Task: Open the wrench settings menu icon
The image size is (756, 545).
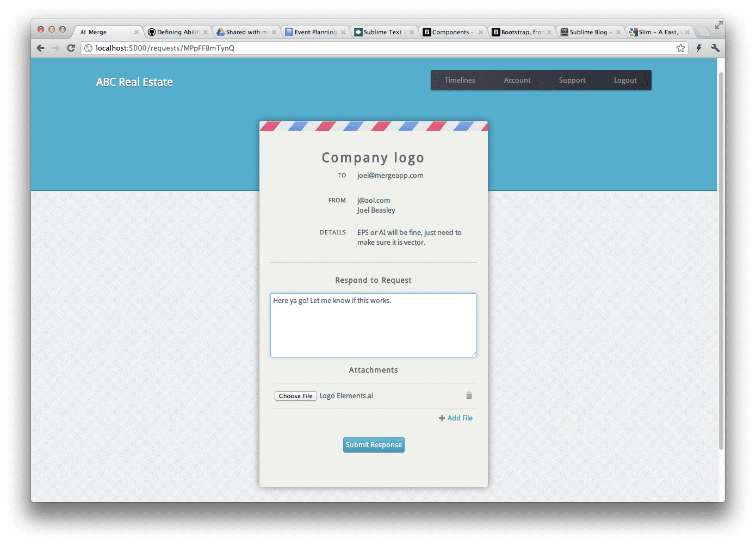Action: pos(715,48)
